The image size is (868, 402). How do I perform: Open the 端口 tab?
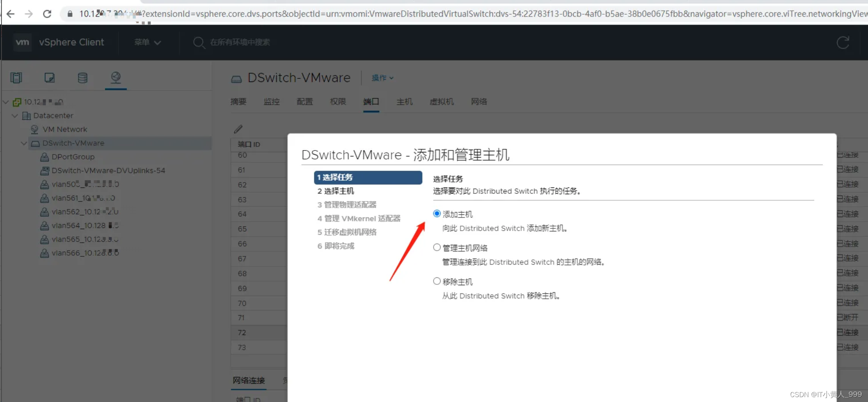pyautogui.click(x=371, y=102)
